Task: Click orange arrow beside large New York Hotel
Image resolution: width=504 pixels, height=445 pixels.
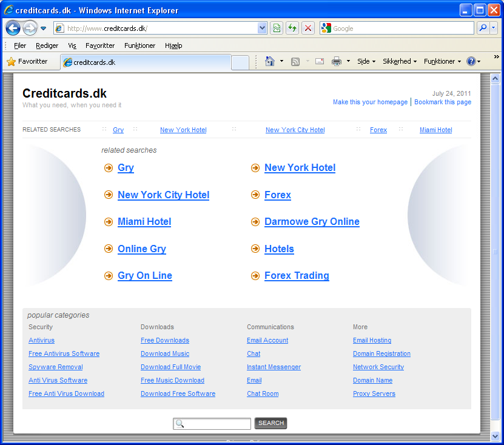Action: tap(255, 168)
